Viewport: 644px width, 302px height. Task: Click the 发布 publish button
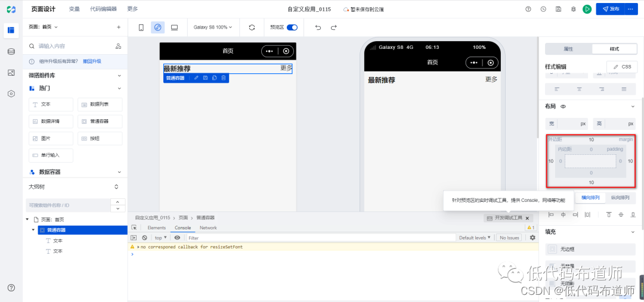610,9
